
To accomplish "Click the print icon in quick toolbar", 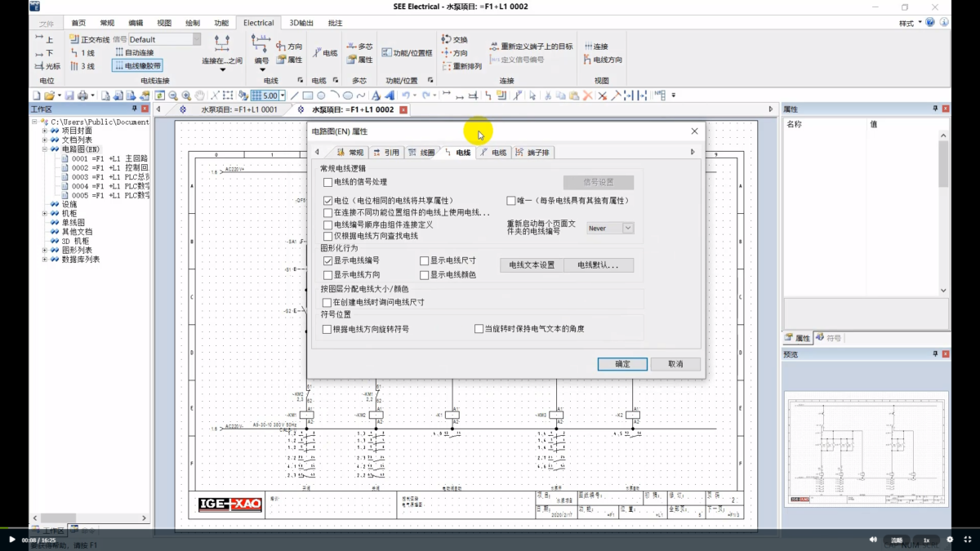I will click(82, 96).
